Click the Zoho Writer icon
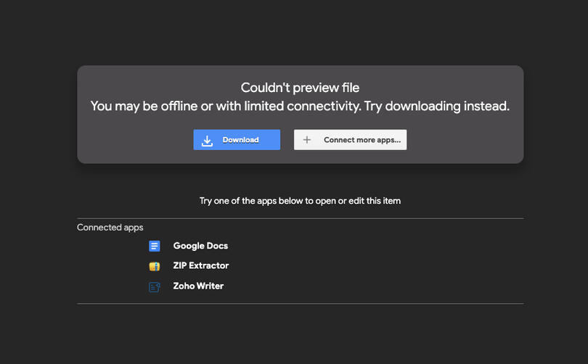588x364 pixels. (154, 286)
